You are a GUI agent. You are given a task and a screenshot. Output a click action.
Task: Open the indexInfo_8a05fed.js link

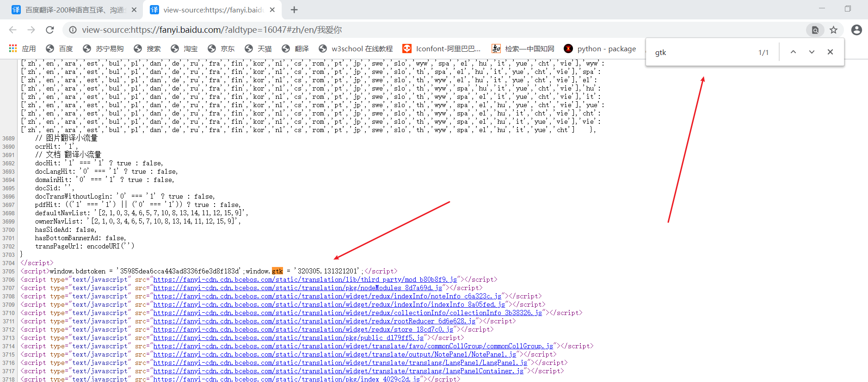tap(329, 304)
